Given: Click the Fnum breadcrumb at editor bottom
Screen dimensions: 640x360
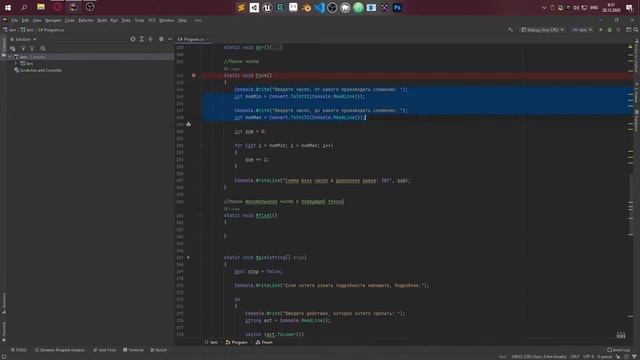Looking at the screenshot, I should click(x=264, y=342).
